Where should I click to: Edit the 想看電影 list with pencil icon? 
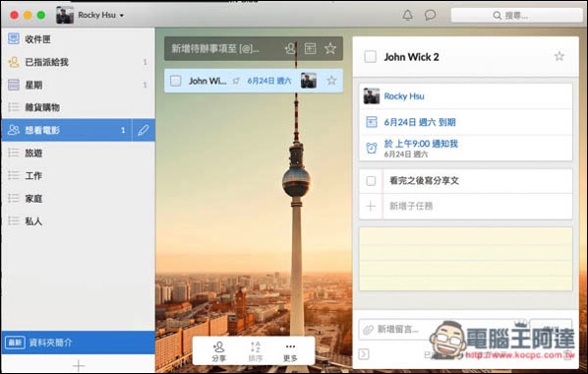coord(144,130)
